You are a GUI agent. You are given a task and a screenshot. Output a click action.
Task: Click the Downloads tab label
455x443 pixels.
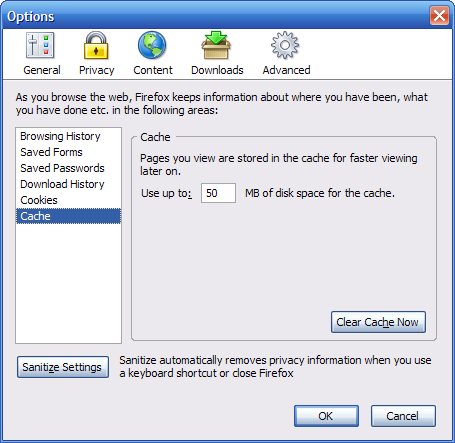217,70
